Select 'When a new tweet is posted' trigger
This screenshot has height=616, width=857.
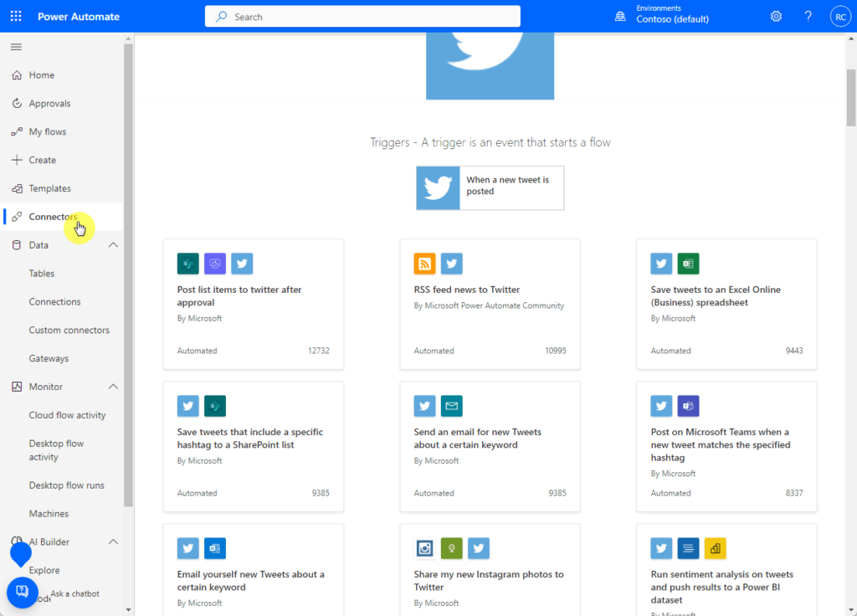point(490,188)
